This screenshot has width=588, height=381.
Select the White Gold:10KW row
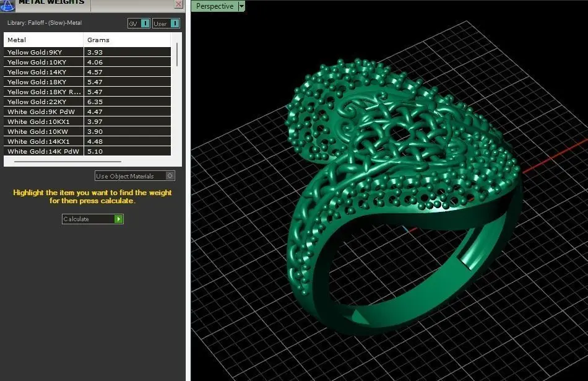tap(87, 131)
